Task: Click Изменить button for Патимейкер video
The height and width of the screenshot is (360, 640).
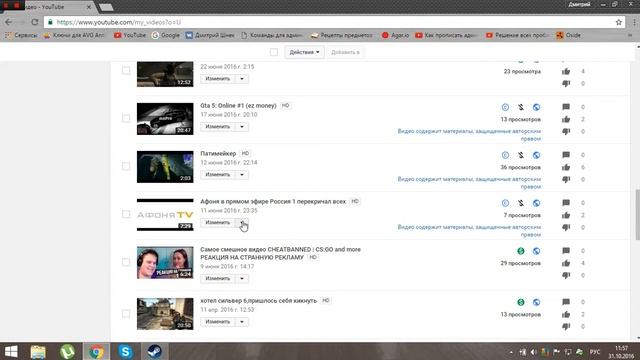Action: click(x=218, y=175)
